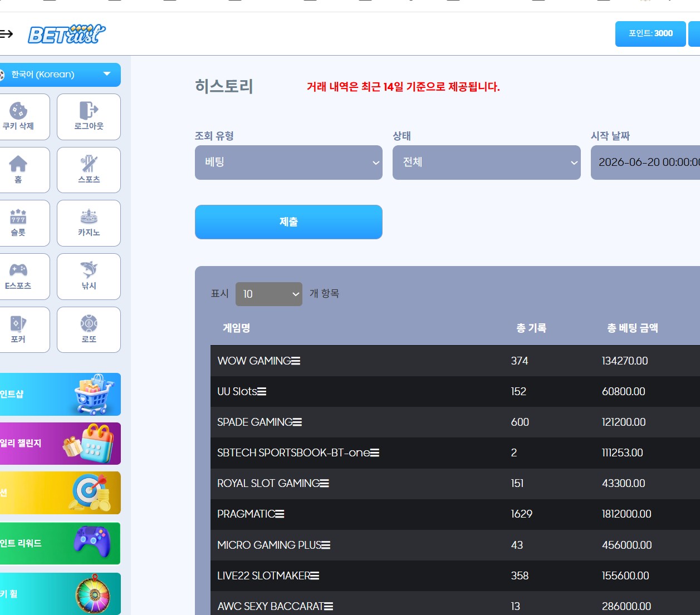The width and height of the screenshot is (700, 615).
Task: Click the 456000.00 bet amount cell
Action: click(627, 545)
